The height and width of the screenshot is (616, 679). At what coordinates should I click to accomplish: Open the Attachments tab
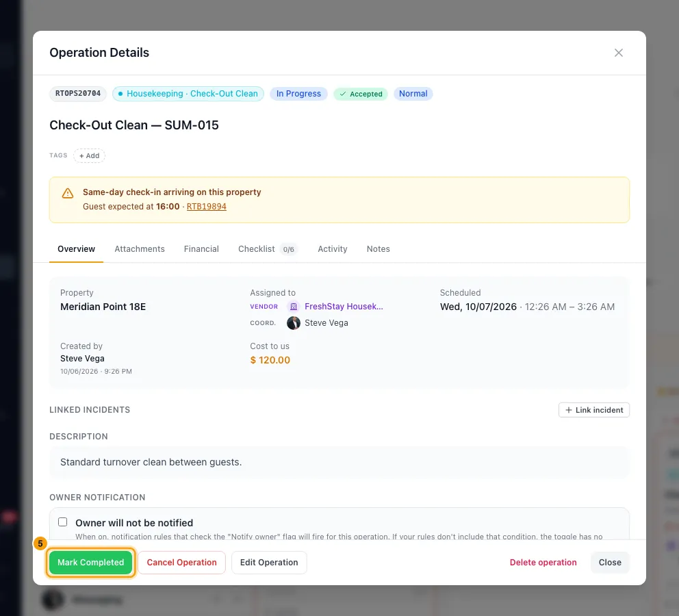(x=140, y=249)
